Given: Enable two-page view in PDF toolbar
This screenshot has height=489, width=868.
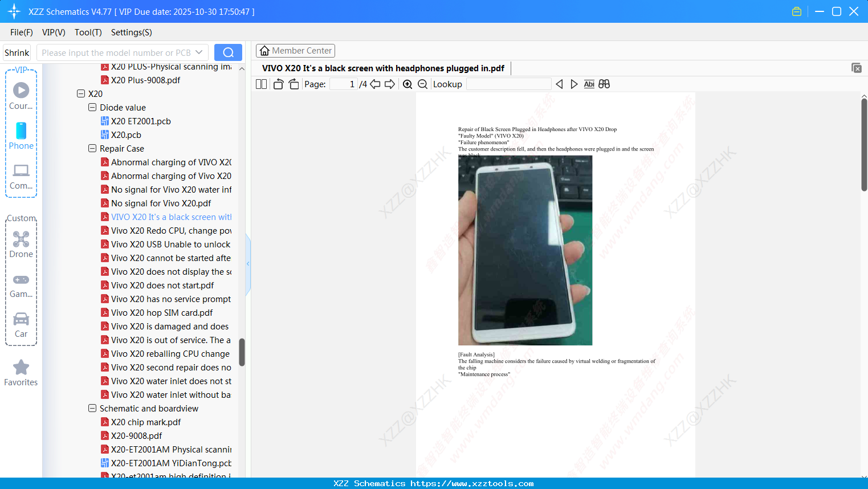Looking at the screenshot, I should tap(261, 84).
